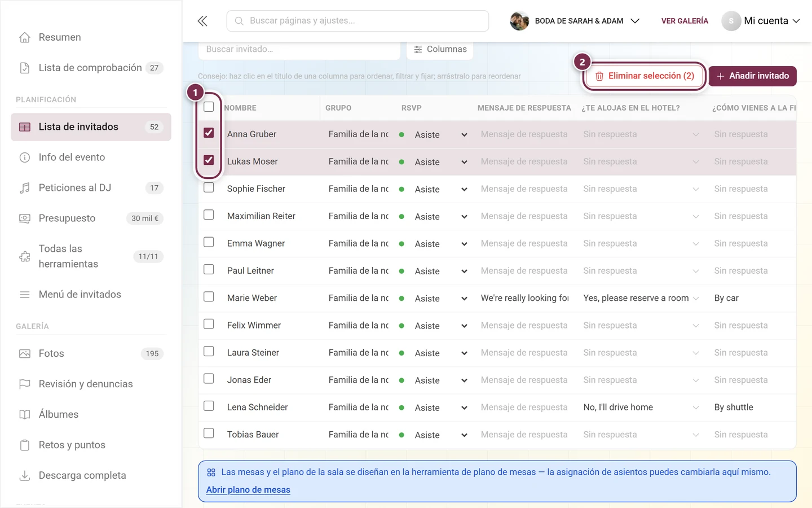Click the account avatar circle with S
The width and height of the screenshot is (812, 508).
[x=731, y=21]
